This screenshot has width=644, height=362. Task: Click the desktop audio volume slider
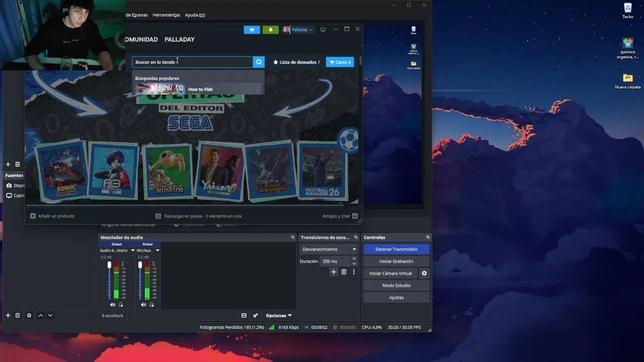(109, 281)
